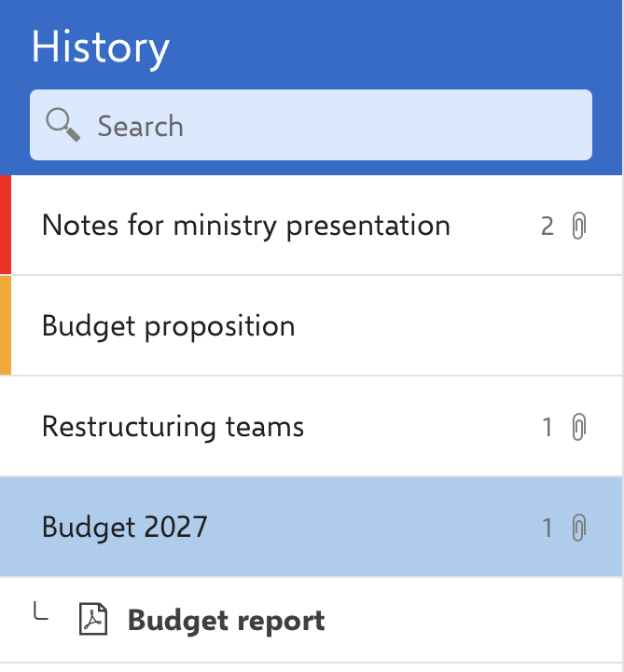Click attachment count 2 on ministry presentation
Viewport: 624px width, 672px height.
point(547,226)
